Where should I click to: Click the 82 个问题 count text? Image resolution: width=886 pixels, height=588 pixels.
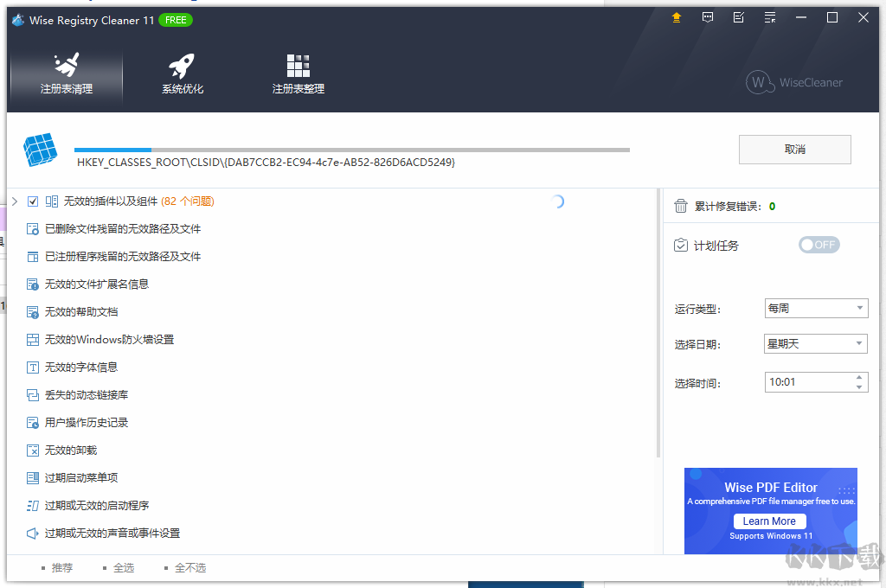[x=188, y=201]
